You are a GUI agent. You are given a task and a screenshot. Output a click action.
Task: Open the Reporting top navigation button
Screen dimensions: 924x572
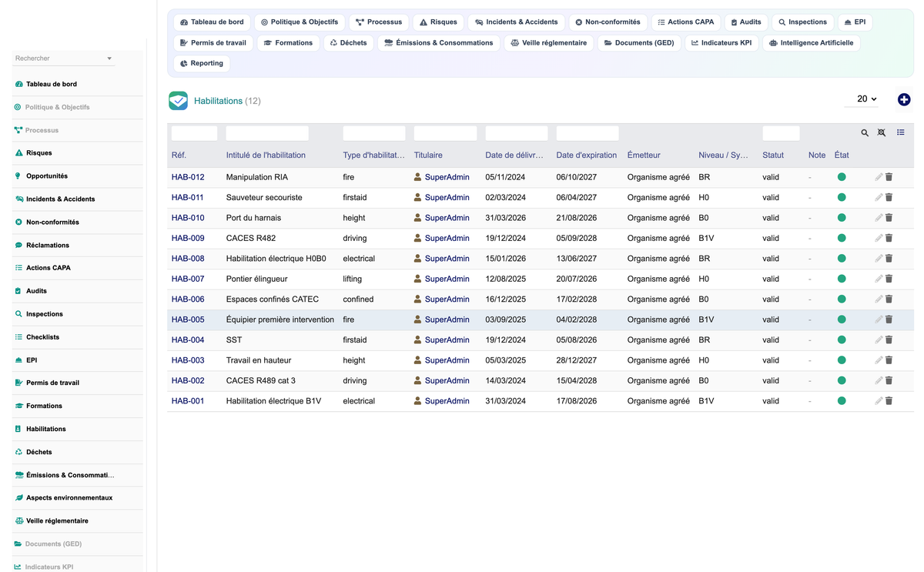point(202,64)
